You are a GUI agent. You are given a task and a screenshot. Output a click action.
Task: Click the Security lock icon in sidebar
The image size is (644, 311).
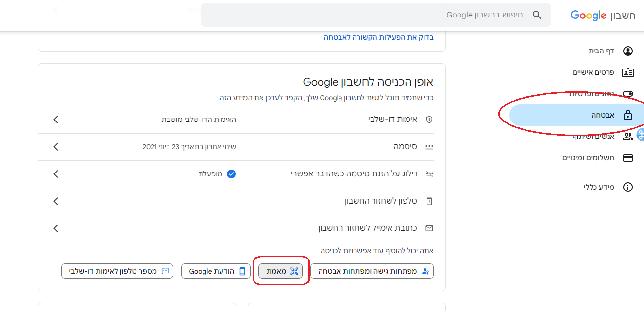(628, 115)
